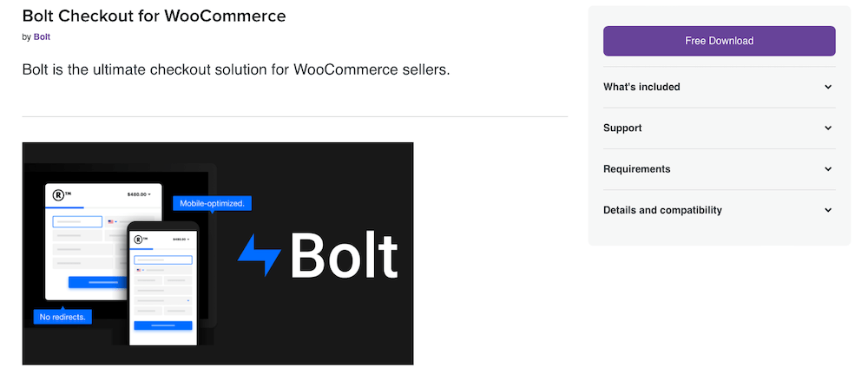Select the Requirements section label

tap(636, 169)
